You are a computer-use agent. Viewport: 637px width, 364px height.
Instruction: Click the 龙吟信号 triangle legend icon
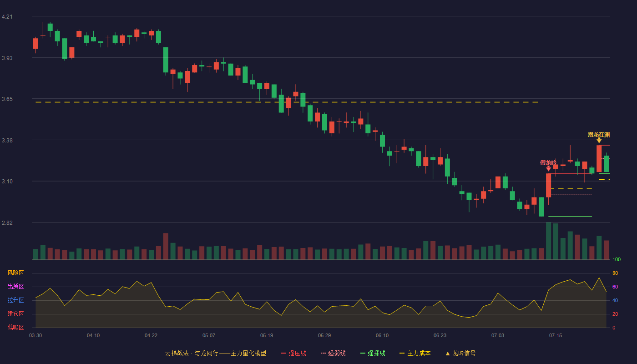click(x=448, y=353)
